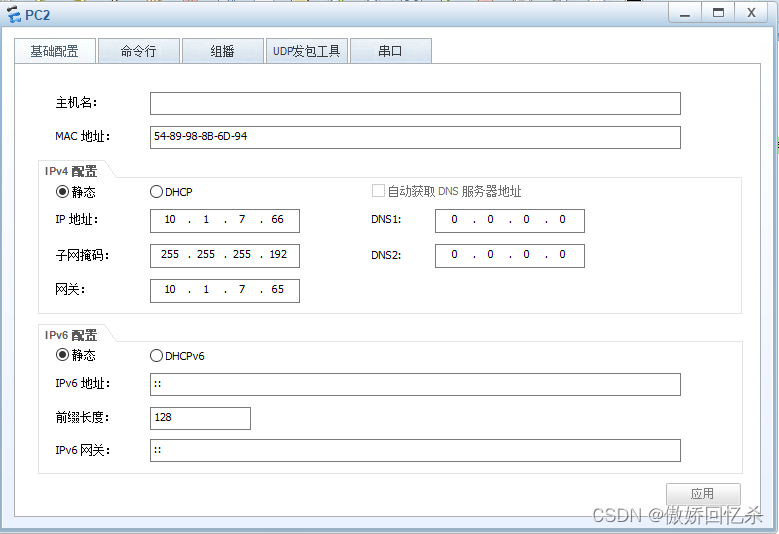Open the 串口 tab
The height and width of the screenshot is (534, 779).
[x=390, y=51]
